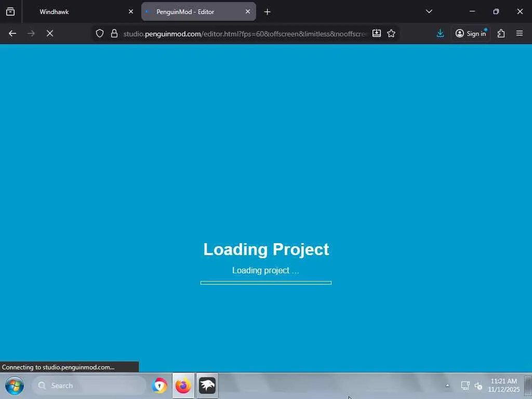Image resolution: width=532 pixels, height=399 pixels.
Task: Open the clock showing 11:21 AM
Action: 504,385
